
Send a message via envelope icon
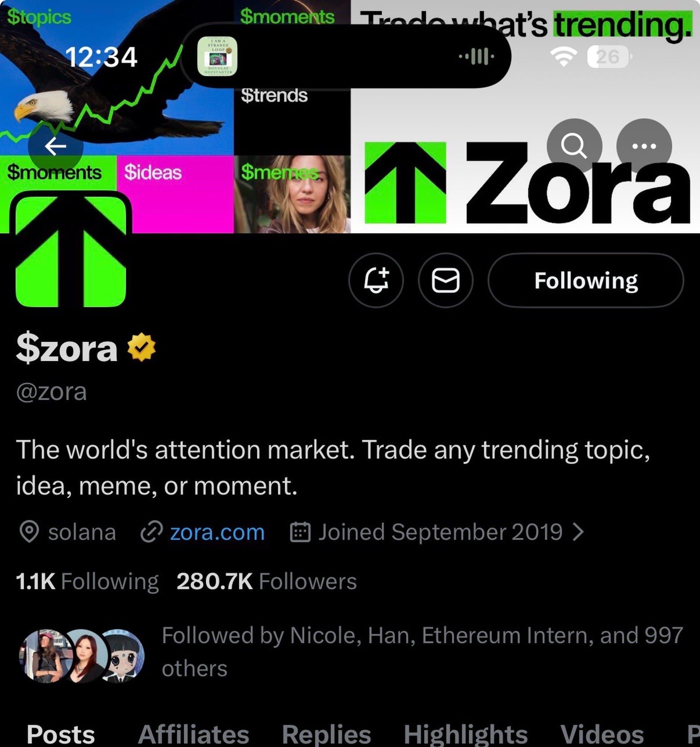click(x=446, y=280)
